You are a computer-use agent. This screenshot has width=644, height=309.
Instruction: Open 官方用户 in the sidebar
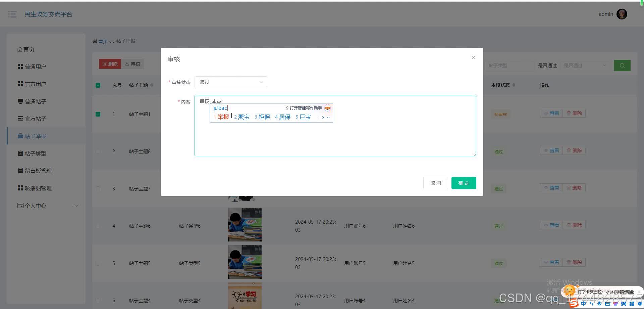click(46, 84)
